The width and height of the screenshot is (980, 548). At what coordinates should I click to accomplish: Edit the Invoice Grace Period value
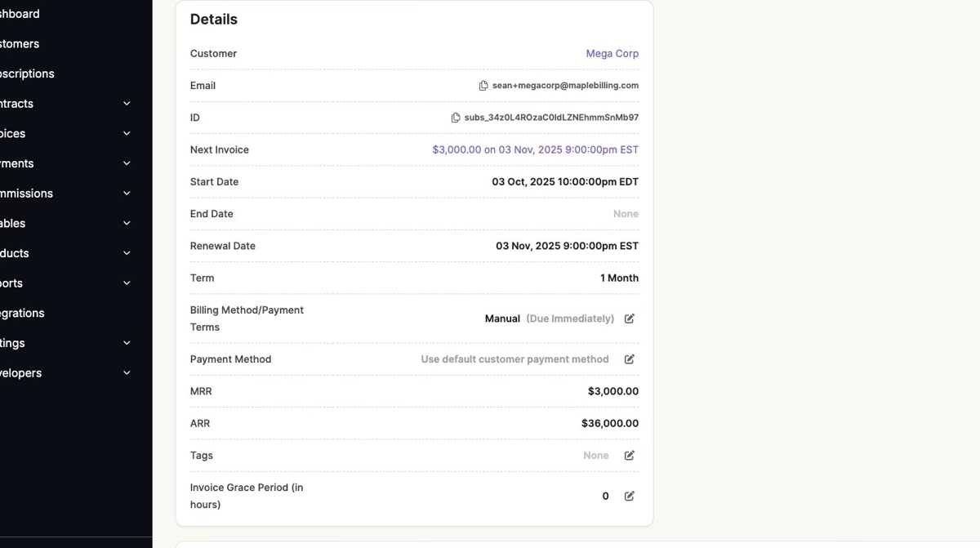point(630,496)
